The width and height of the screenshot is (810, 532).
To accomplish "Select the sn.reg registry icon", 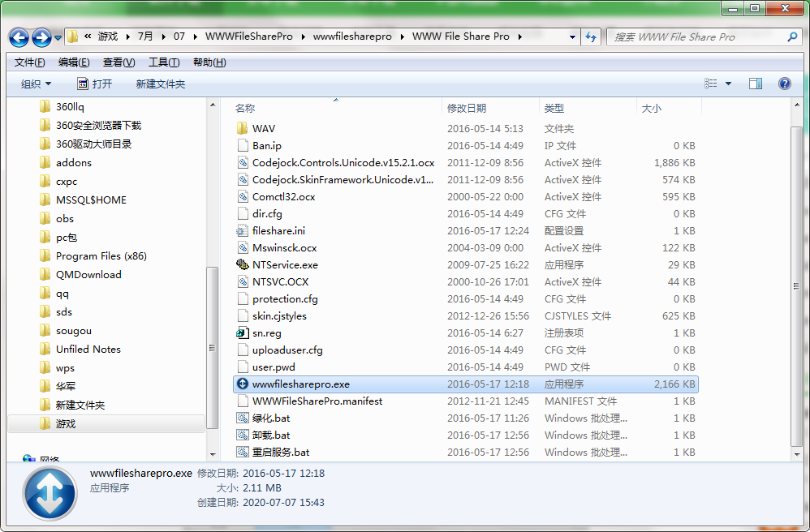I will point(243,332).
